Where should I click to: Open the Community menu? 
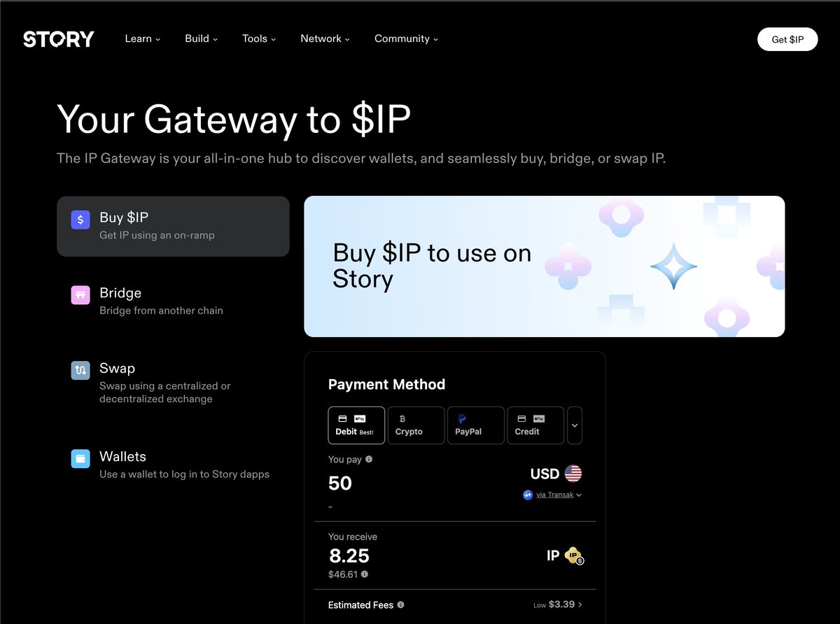click(x=407, y=38)
